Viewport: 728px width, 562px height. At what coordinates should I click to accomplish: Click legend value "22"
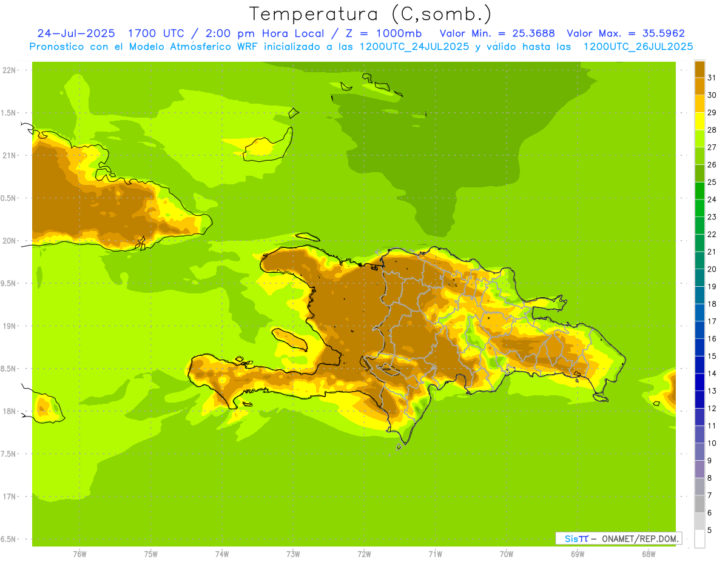pos(712,234)
